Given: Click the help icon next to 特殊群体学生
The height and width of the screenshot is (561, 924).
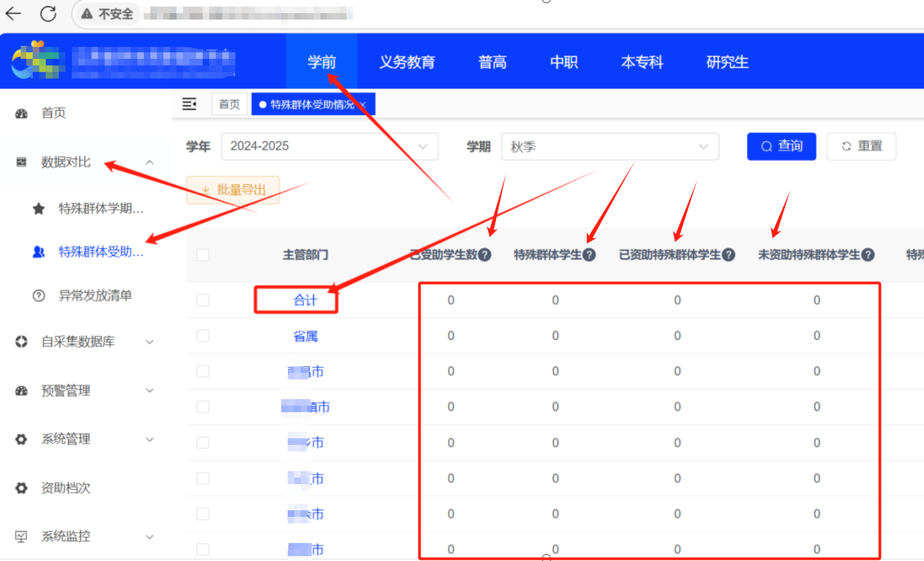Looking at the screenshot, I should [589, 255].
